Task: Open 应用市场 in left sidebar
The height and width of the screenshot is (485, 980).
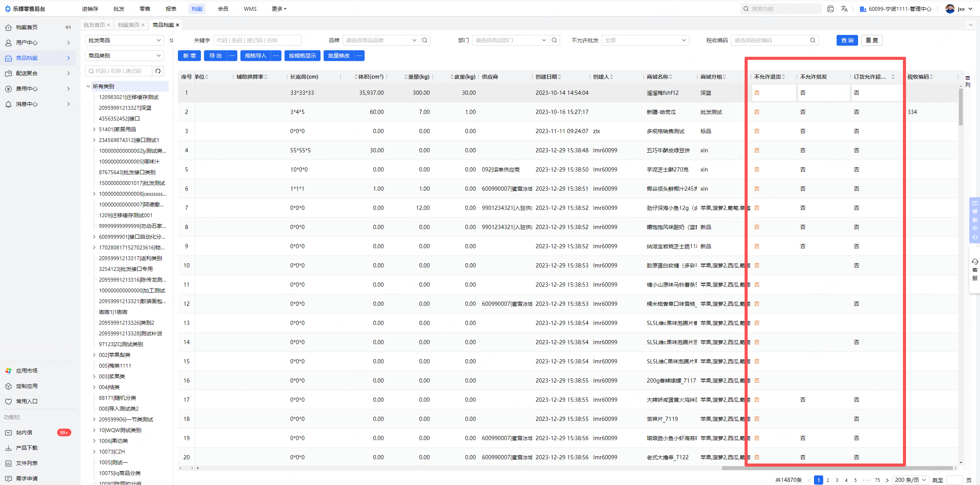Action: click(x=26, y=371)
